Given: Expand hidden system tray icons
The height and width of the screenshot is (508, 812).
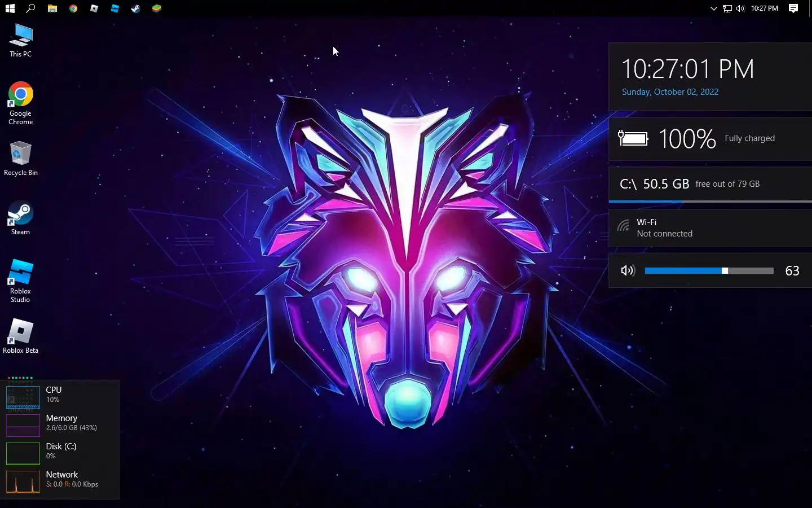Looking at the screenshot, I should coord(713,8).
